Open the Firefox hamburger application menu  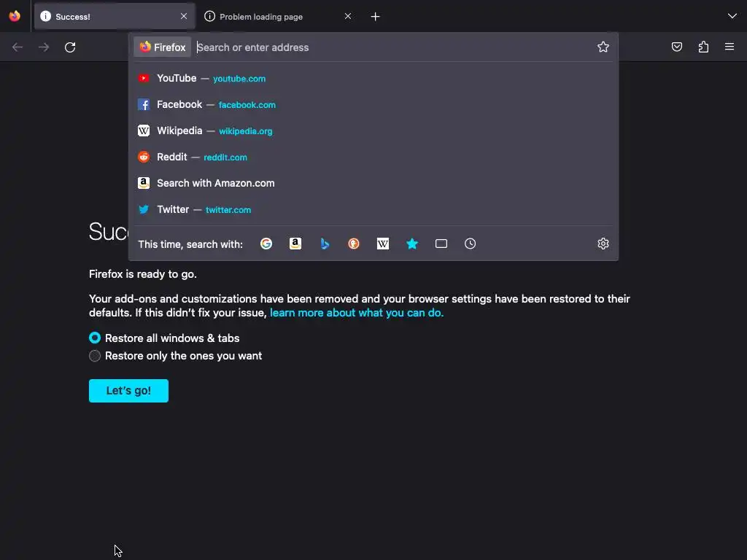729,47
